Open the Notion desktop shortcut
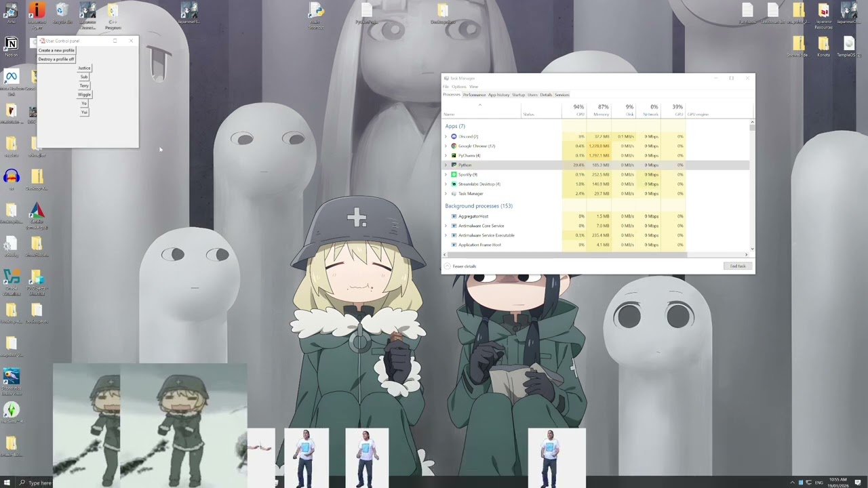 pos(11,45)
